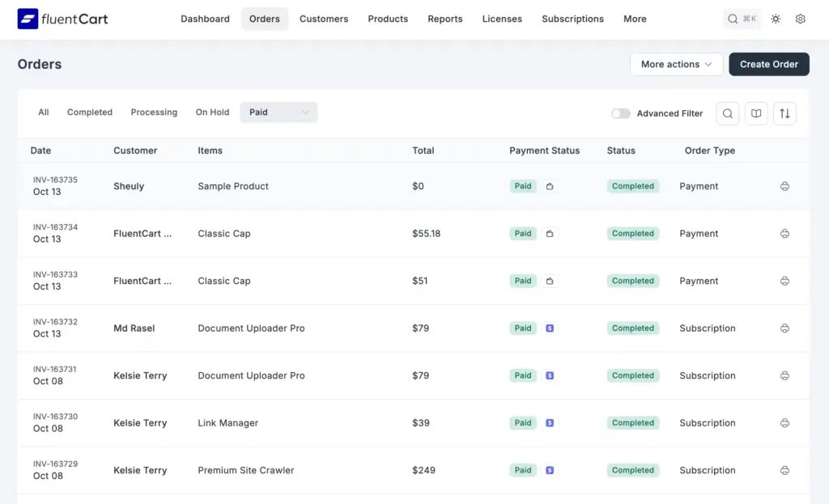
Task: Switch to the Processing orders tab
Action: (x=154, y=112)
